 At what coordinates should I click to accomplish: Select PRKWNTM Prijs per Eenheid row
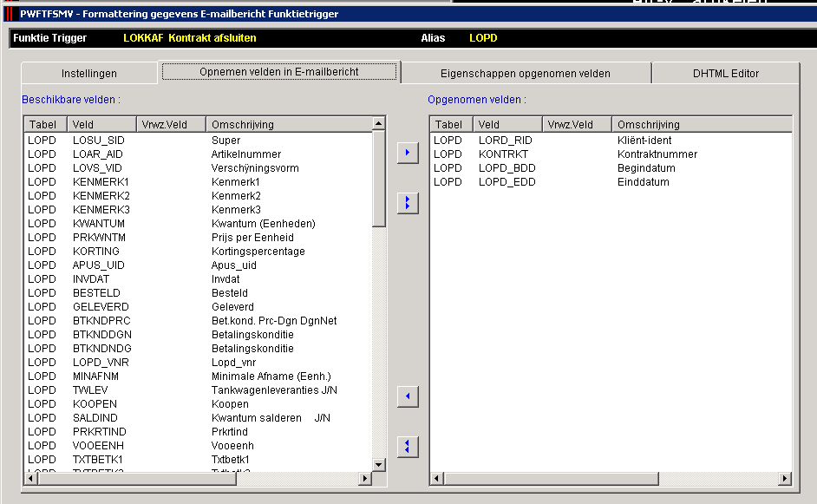(198, 238)
